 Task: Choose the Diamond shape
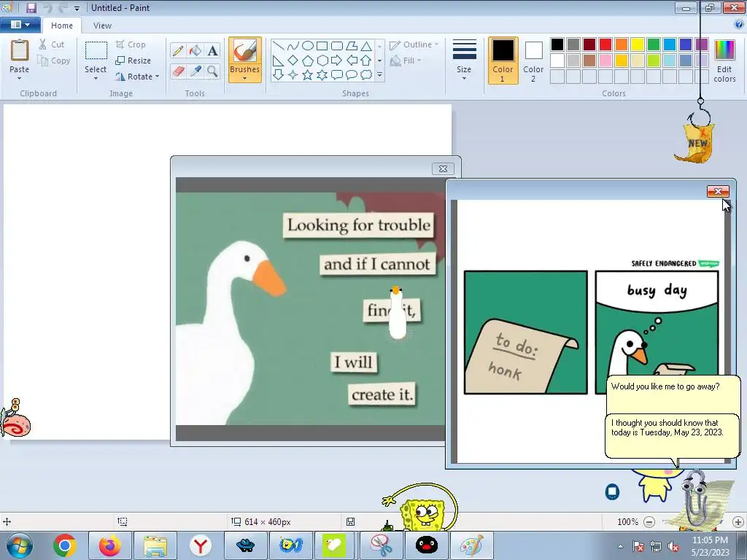pyautogui.click(x=293, y=61)
